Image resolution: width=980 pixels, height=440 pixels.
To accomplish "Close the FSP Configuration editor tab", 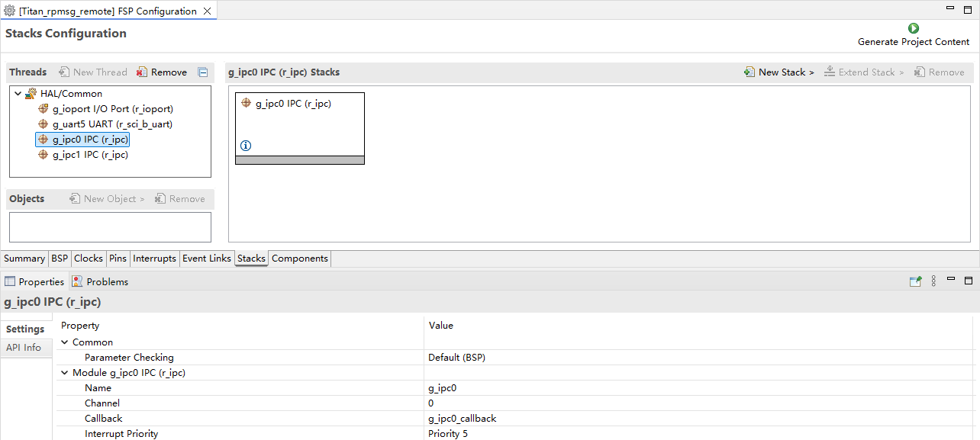I will pyautogui.click(x=207, y=11).
